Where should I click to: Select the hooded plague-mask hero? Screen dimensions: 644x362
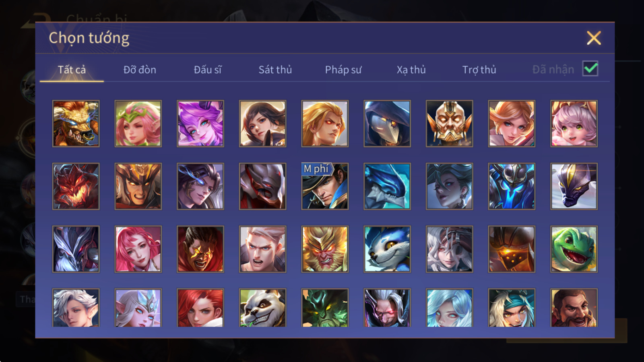pyautogui.click(x=387, y=123)
